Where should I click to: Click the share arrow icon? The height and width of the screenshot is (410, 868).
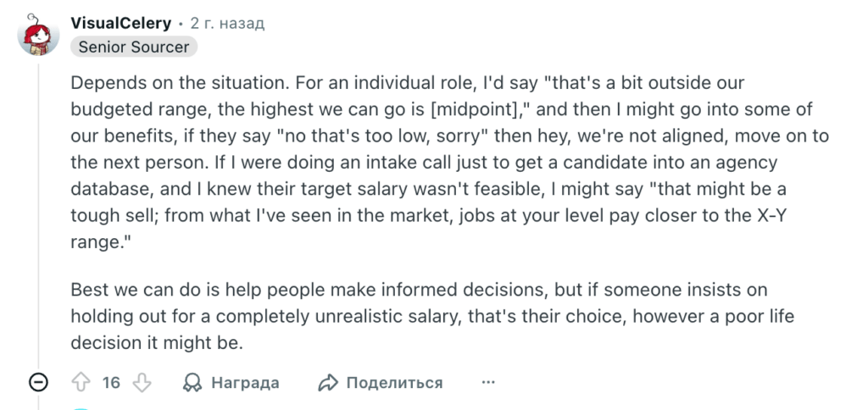click(x=328, y=383)
